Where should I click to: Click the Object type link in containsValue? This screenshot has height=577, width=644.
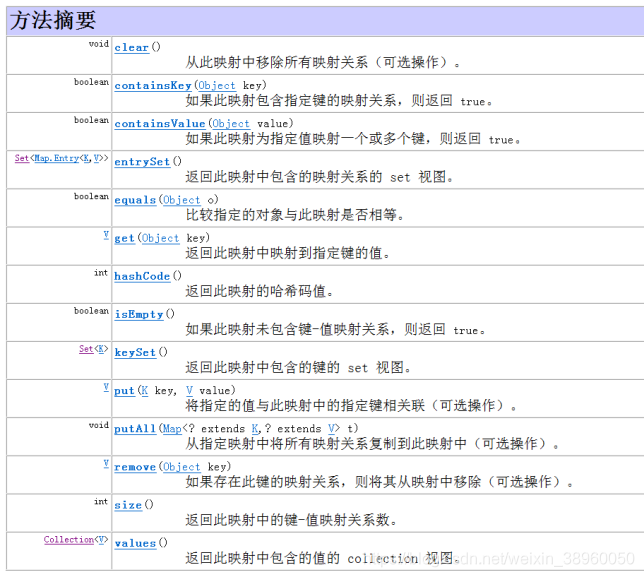click(231, 124)
